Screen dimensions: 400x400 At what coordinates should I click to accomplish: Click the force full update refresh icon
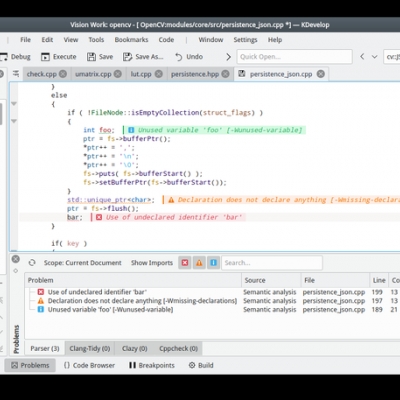coord(32,263)
